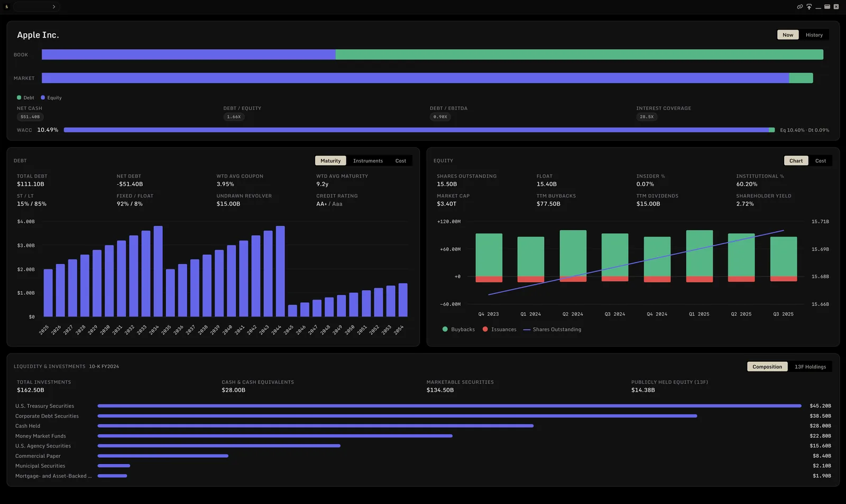Click the total investments value $162.50B
The image size is (846, 504).
[x=31, y=390]
